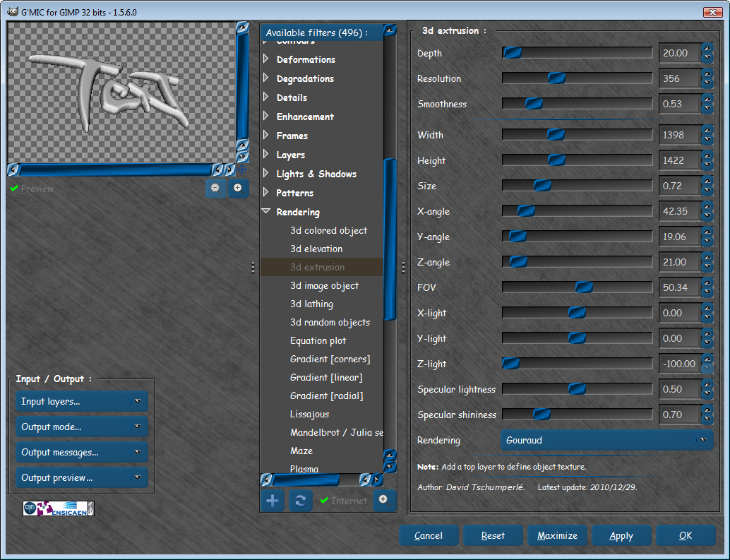Click the add filter plus icon

(x=273, y=501)
